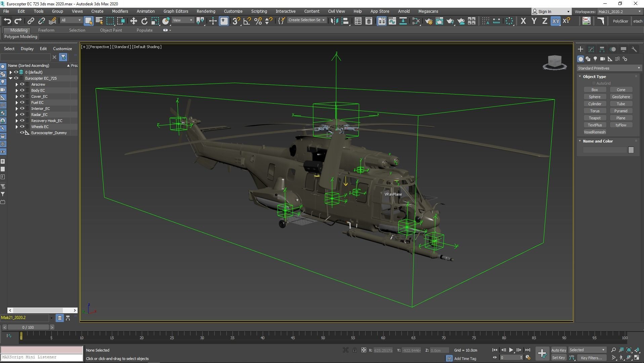Screen dimensions: 644x363
Task: Click the time slider 0 / 100
Action: [x=28, y=327]
